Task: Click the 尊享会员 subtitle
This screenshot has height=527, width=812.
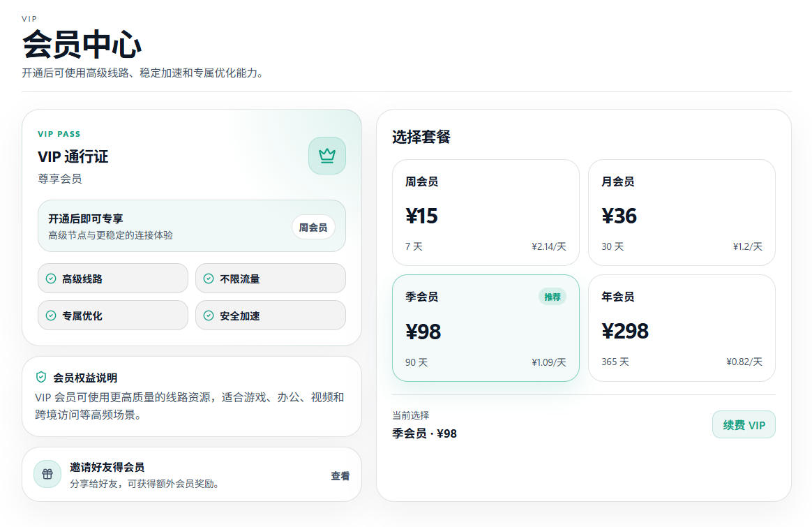Action: coord(59,179)
